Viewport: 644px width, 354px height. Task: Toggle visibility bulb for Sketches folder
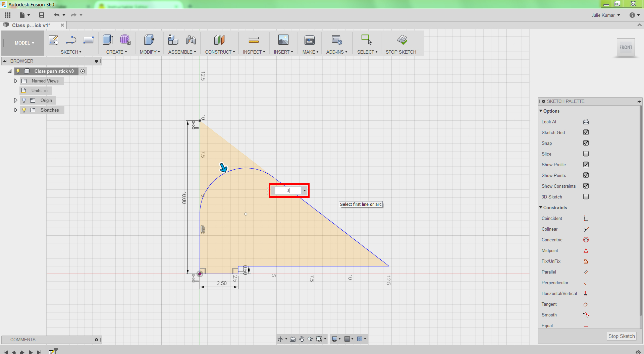coord(24,110)
